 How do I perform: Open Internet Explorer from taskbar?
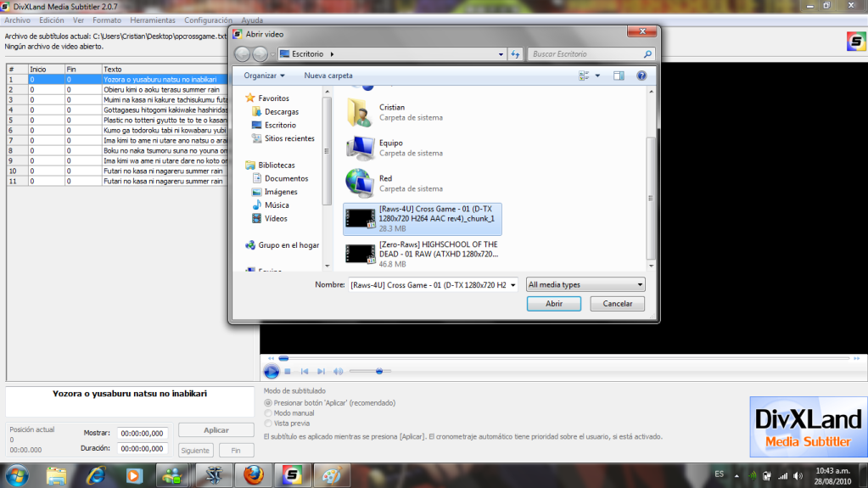(x=96, y=475)
